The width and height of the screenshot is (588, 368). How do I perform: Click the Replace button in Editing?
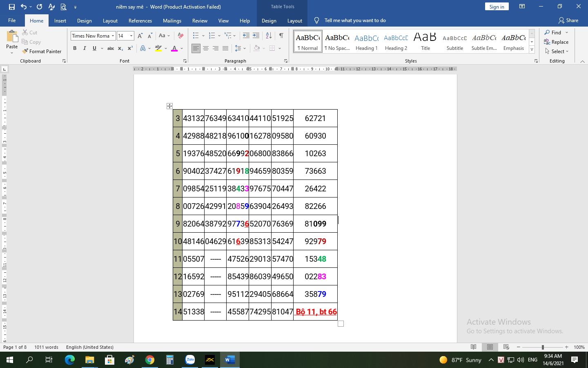point(556,42)
